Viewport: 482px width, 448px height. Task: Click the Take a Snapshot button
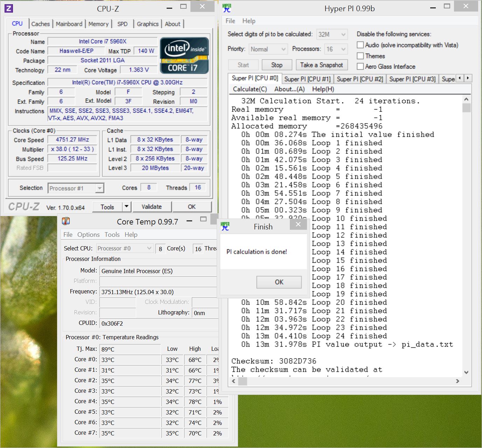322,65
